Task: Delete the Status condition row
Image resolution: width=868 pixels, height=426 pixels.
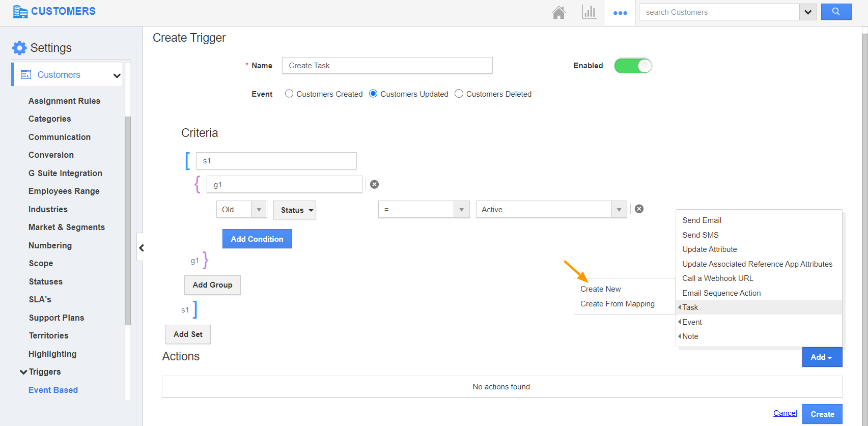Action: pyautogui.click(x=639, y=209)
